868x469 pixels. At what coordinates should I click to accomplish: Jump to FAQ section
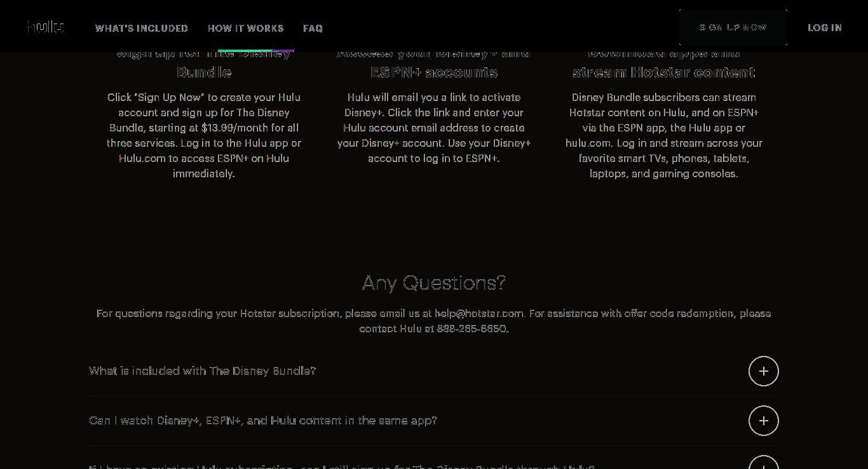tap(313, 28)
